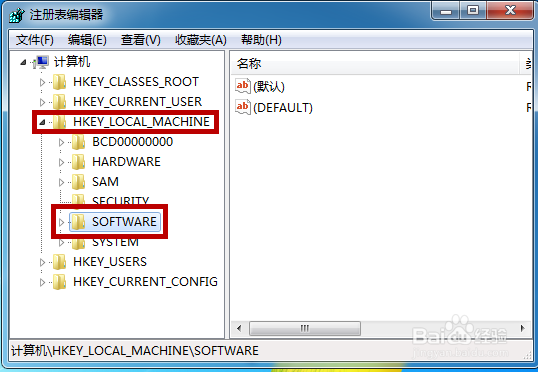
Task: Select the SAM key
Action: click(x=105, y=182)
